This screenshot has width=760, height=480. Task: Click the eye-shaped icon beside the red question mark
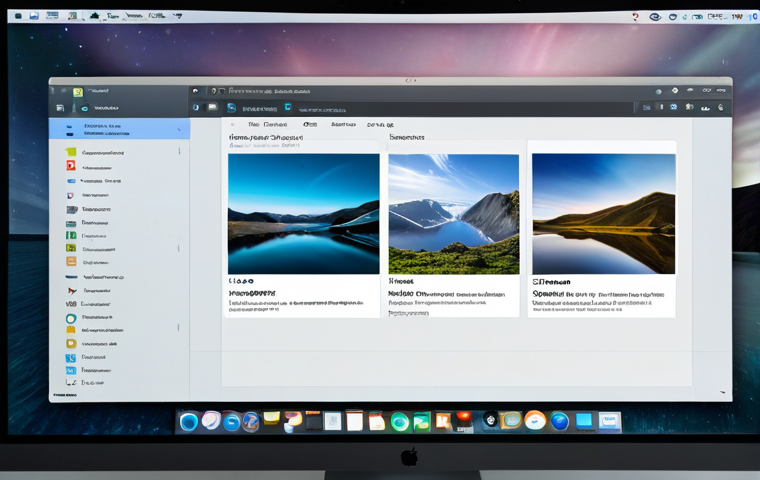point(655,17)
